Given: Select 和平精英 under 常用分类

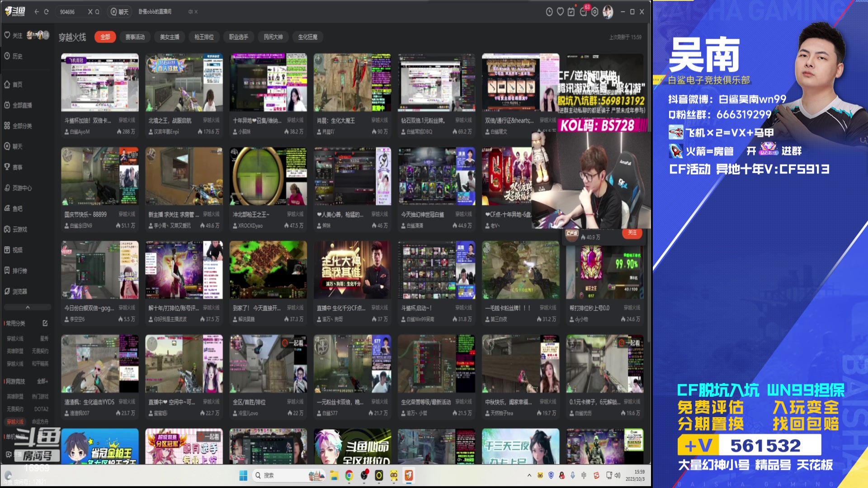Looking at the screenshot, I should pos(40,364).
